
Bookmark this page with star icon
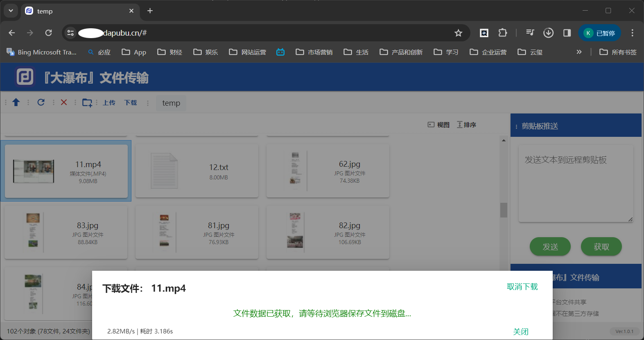[x=458, y=33]
